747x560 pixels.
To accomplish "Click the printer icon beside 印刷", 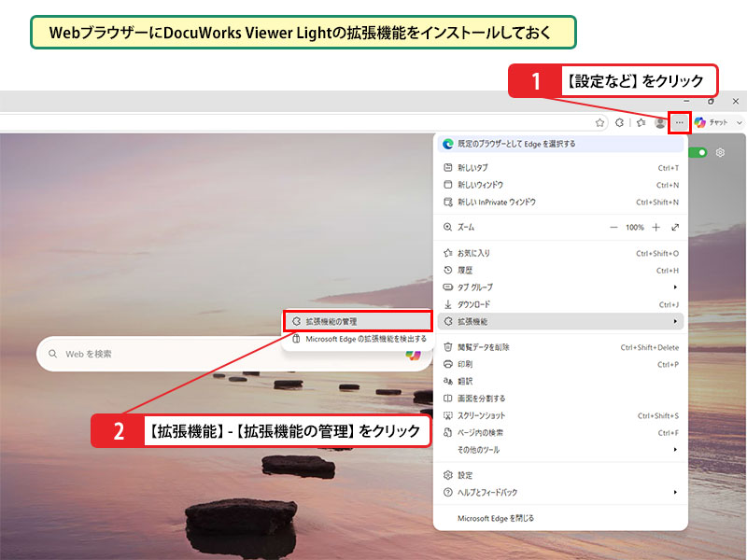I will click(x=448, y=364).
